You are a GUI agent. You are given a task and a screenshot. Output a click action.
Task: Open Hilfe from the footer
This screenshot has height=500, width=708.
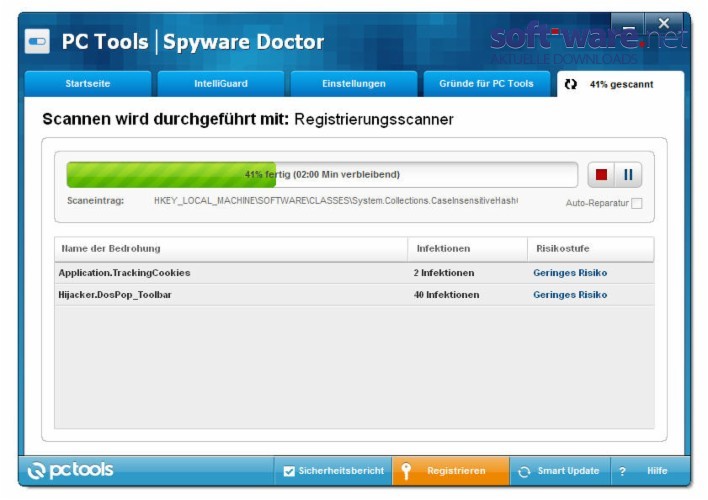click(x=650, y=471)
